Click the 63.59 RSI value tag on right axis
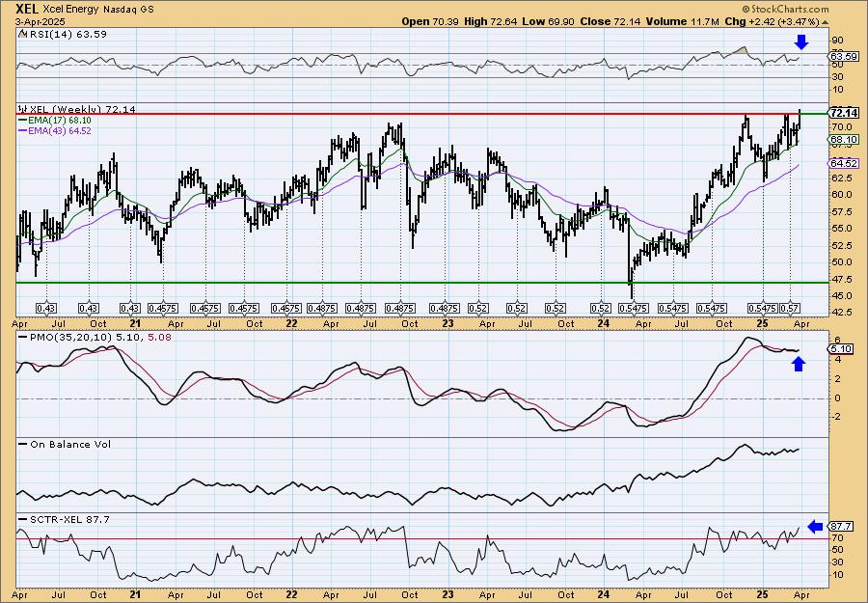Image resolution: width=868 pixels, height=603 pixels. pyautogui.click(x=844, y=57)
